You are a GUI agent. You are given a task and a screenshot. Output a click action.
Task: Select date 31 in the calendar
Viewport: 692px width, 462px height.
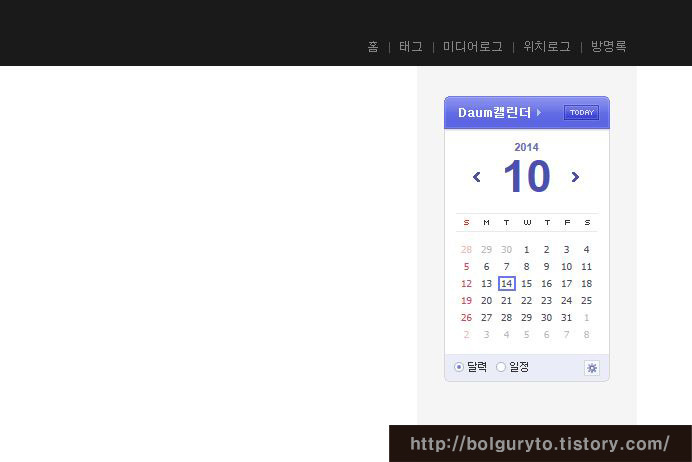tap(567, 318)
